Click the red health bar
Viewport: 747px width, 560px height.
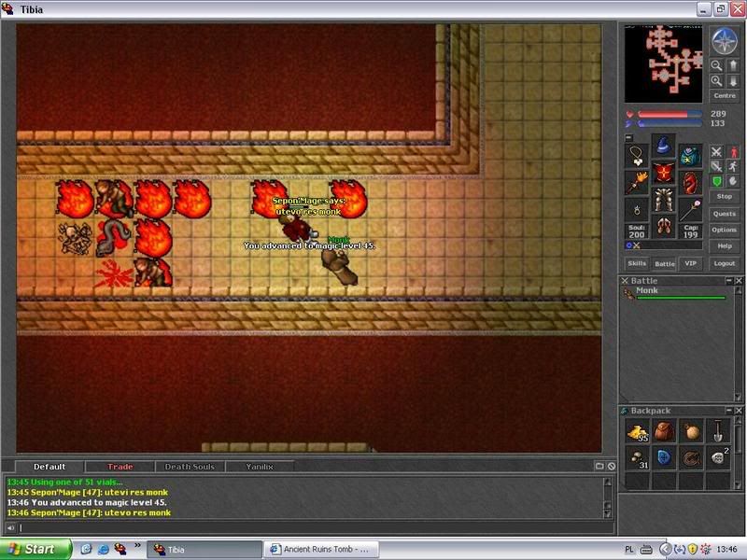(669, 114)
